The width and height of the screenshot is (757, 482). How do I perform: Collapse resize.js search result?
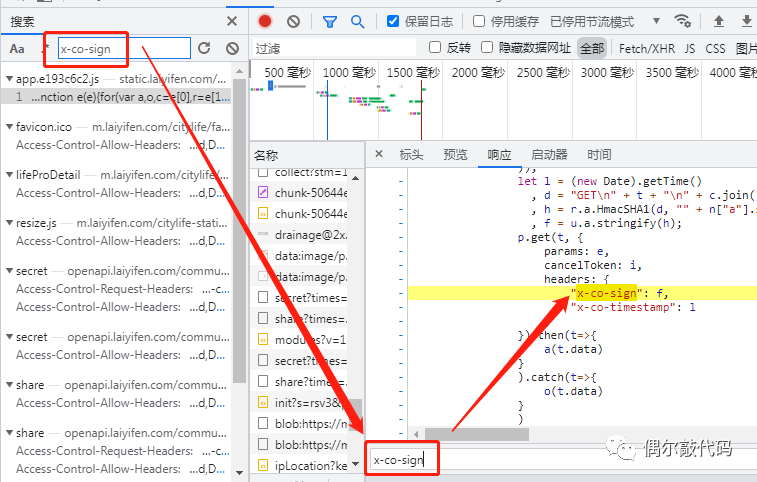9,223
